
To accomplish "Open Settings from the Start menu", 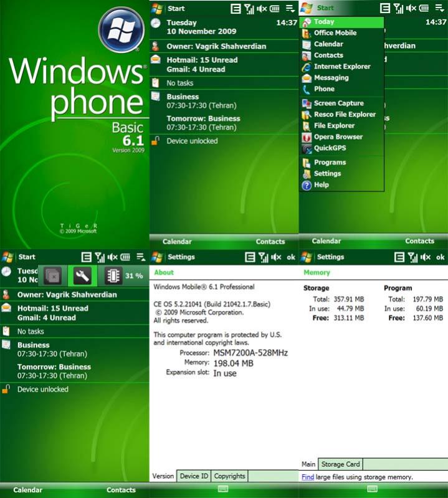I will click(341, 173).
